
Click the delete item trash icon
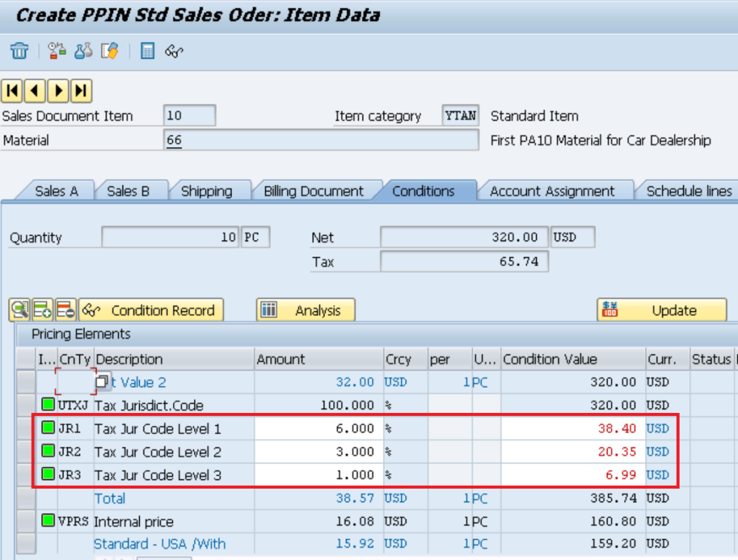(19, 51)
